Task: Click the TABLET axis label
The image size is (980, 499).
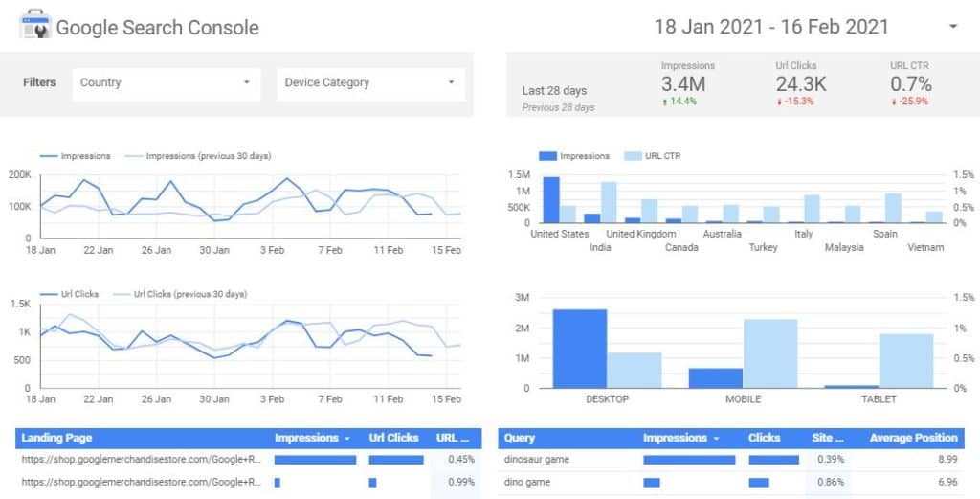Action: [879, 399]
